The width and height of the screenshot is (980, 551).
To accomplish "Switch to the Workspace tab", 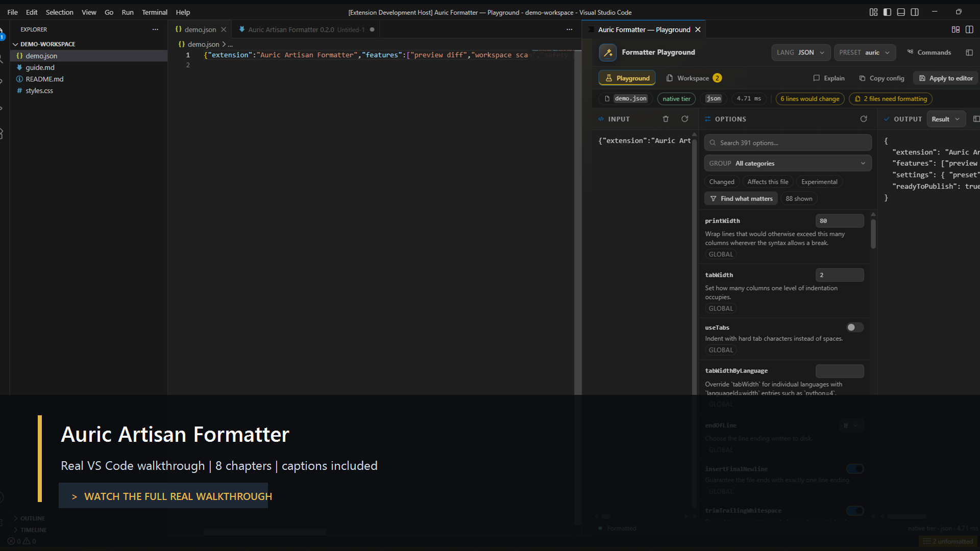I will tap(694, 78).
